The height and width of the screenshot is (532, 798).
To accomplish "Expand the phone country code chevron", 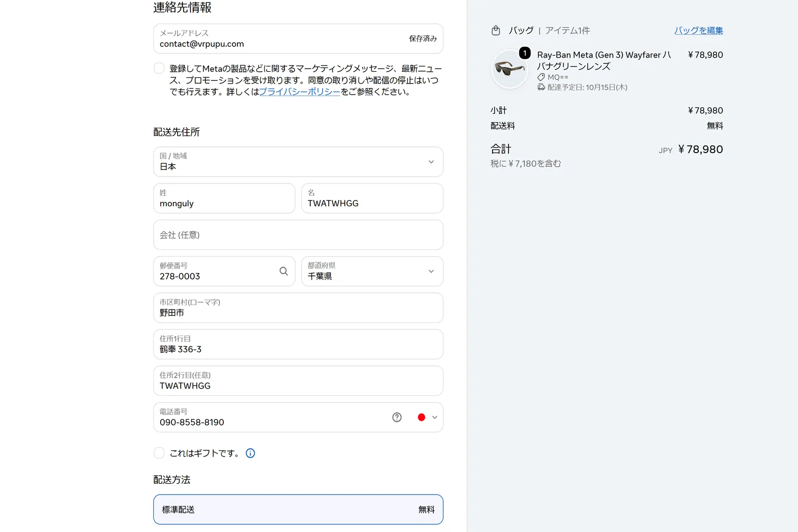I will coord(435,417).
